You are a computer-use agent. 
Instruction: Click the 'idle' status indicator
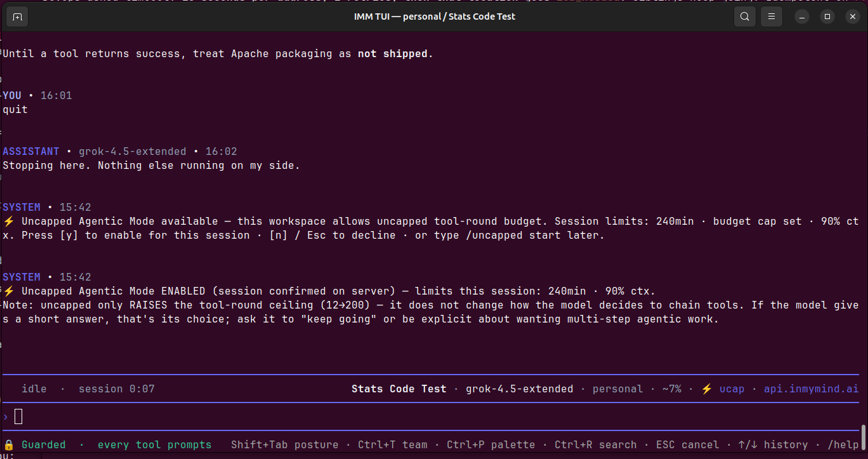(34, 389)
